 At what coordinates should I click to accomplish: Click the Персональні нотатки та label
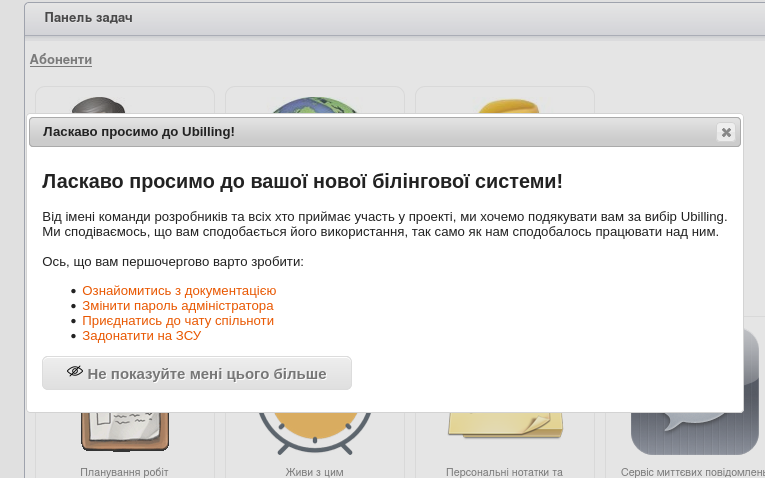coord(504,472)
